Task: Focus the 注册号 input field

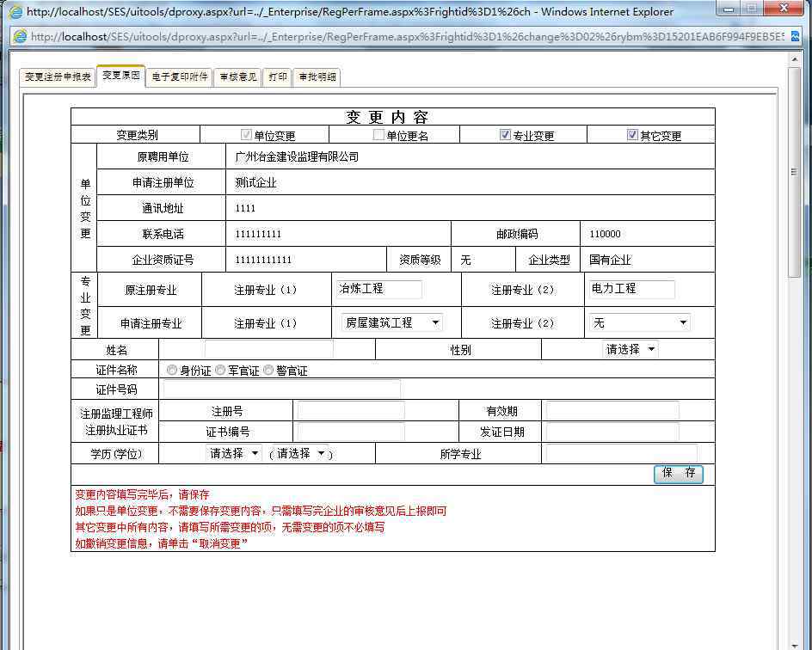Action: 351,411
